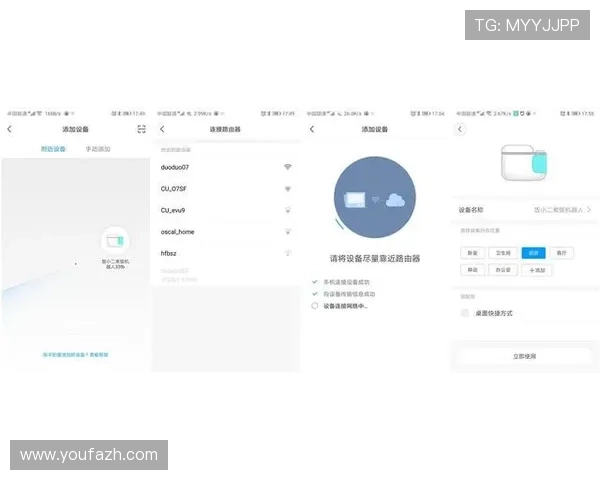This screenshot has height=480, width=600.
Task: Open the help link at bottom of 添加设备
Action: tap(75, 355)
